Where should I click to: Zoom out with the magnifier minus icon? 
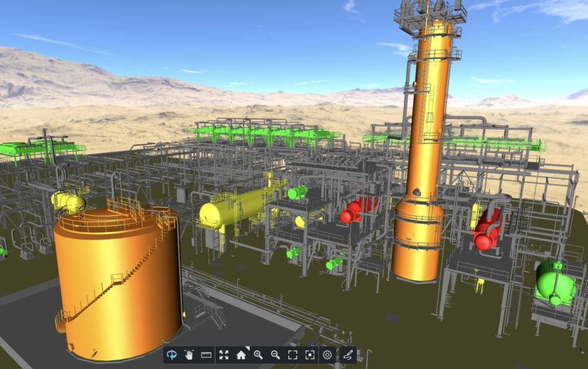click(x=275, y=355)
